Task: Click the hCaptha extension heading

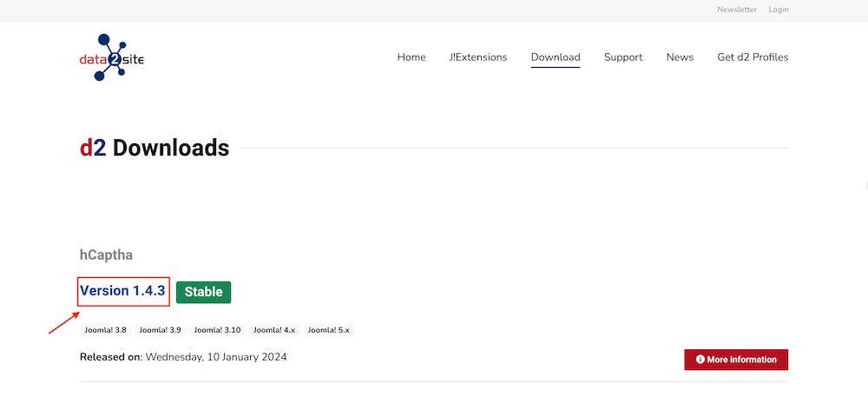Action: point(106,255)
